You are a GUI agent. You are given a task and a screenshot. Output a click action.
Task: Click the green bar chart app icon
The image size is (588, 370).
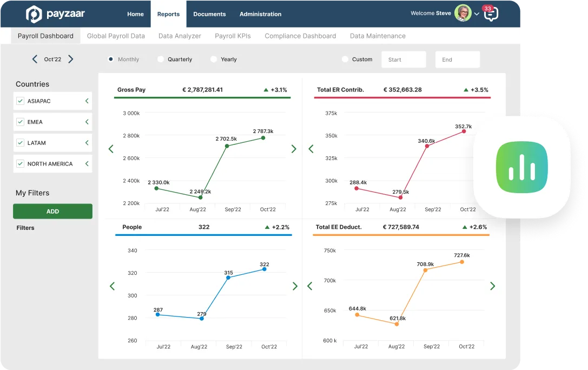coord(521,167)
